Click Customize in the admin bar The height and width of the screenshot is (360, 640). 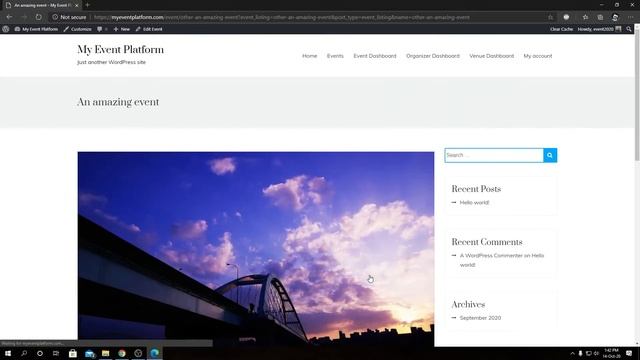tap(78, 29)
